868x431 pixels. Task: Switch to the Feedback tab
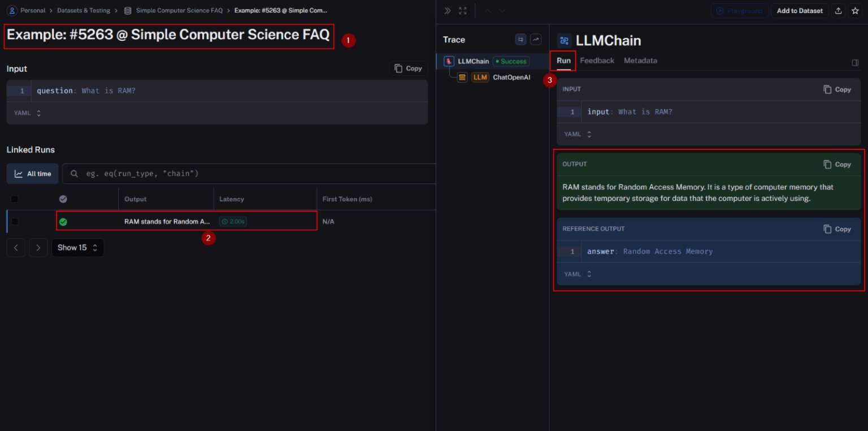597,61
